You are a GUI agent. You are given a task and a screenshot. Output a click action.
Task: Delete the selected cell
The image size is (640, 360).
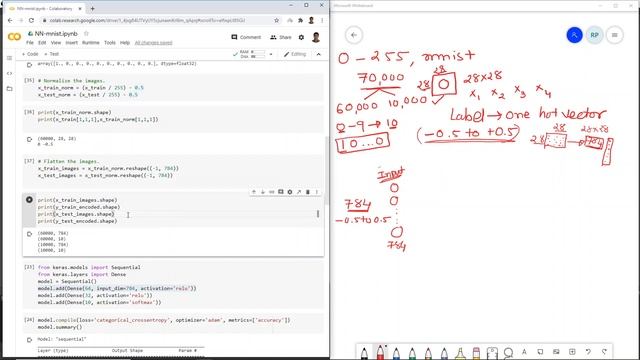coord(308,192)
